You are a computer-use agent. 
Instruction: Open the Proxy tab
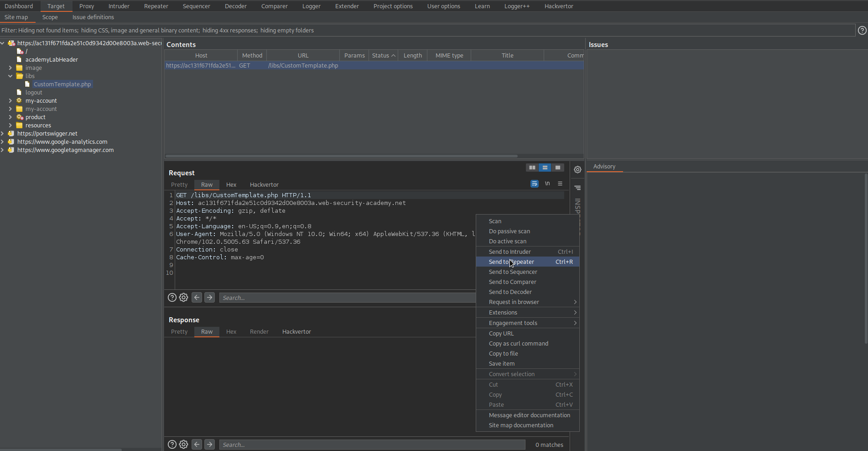pyautogui.click(x=86, y=6)
